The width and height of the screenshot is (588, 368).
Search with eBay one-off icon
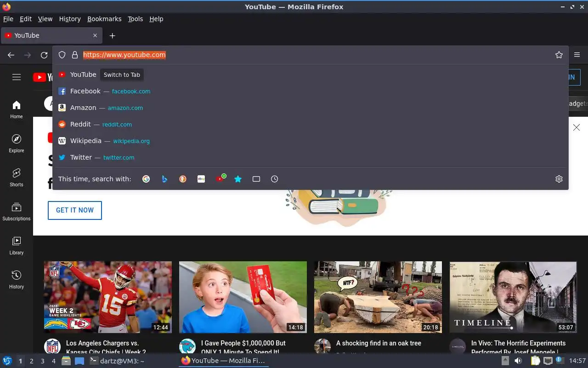point(201,179)
